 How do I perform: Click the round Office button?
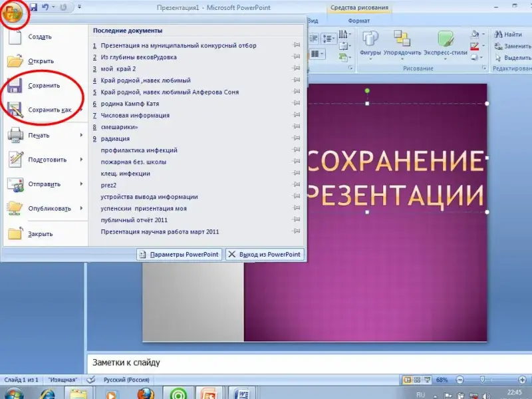tap(13, 13)
